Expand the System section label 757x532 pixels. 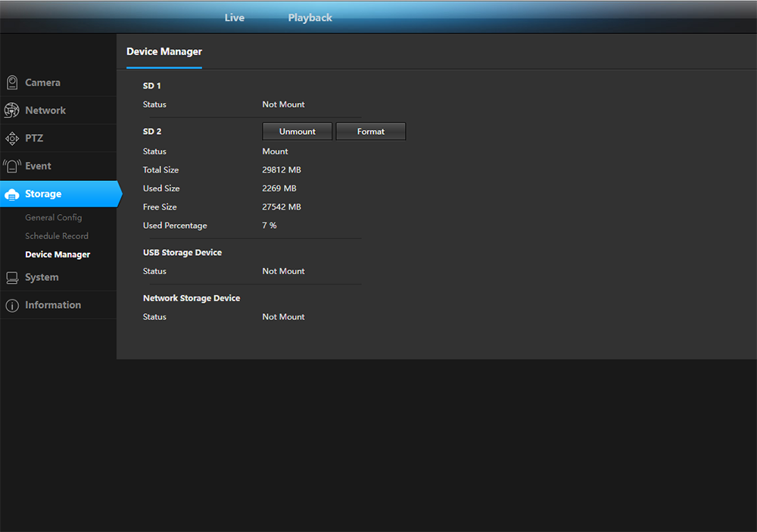[42, 278]
